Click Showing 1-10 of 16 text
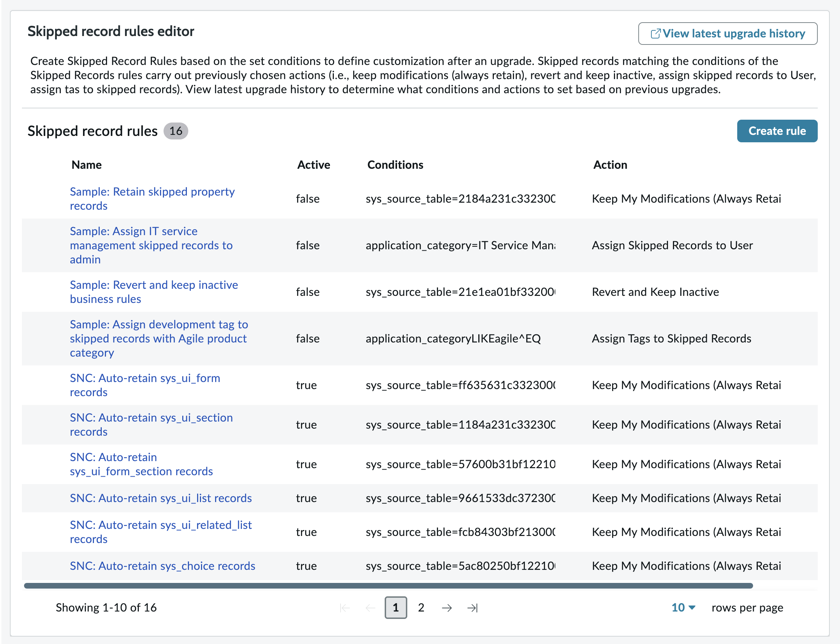Screen dimensions: 840x644 pyautogui.click(x=106, y=608)
